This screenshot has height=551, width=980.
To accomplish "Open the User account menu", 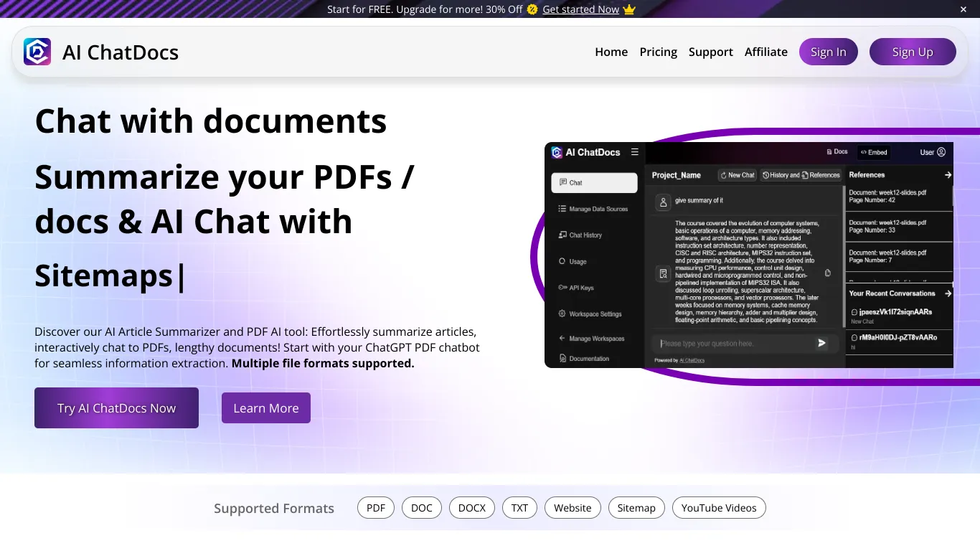I will tap(932, 151).
